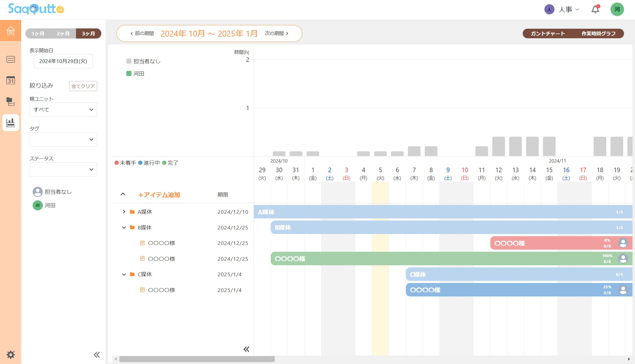Open the calendar 31 sidebar icon

[10, 80]
